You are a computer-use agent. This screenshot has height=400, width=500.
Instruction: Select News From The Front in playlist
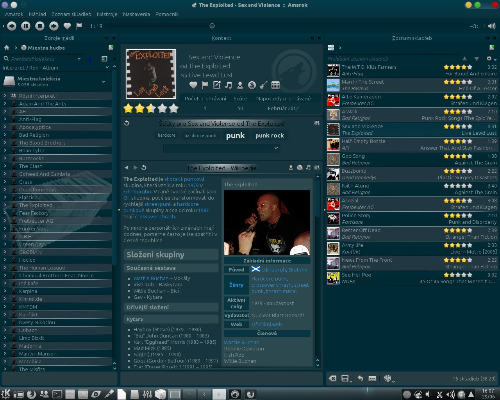412,263
